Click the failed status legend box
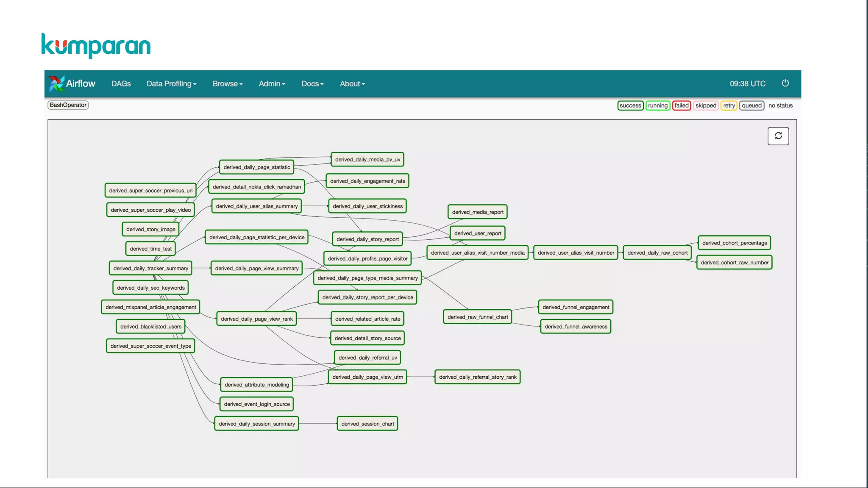This screenshot has height=488, width=868. point(681,105)
